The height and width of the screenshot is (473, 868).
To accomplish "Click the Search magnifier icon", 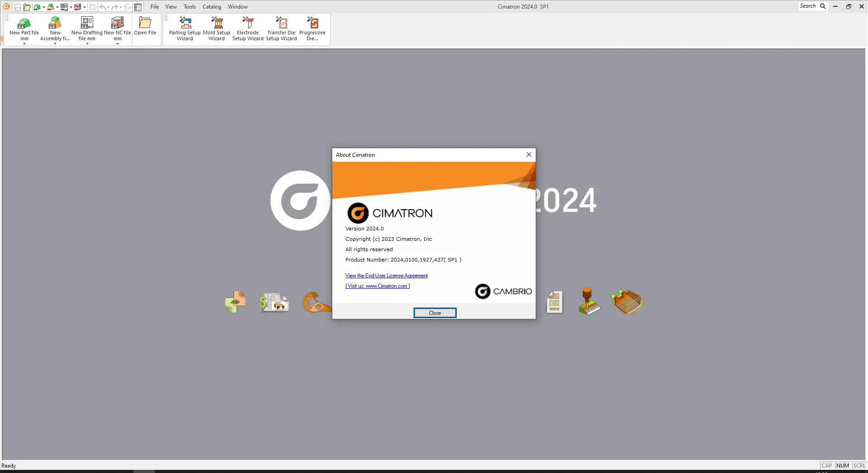I will coord(823,6).
